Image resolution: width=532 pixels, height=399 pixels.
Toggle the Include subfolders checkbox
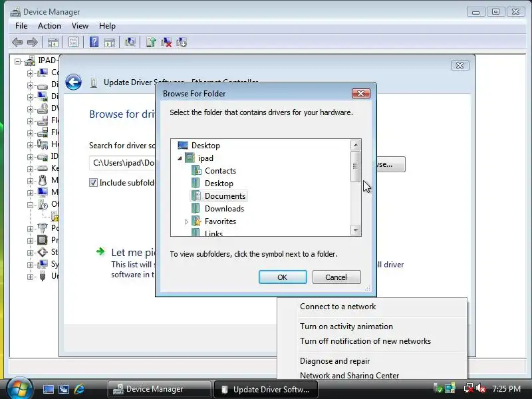(93, 182)
